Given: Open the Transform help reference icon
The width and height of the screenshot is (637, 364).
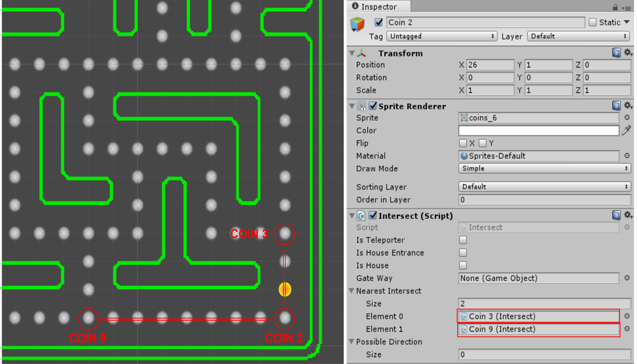Looking at the screenshot, I should [x=616, y=53].
